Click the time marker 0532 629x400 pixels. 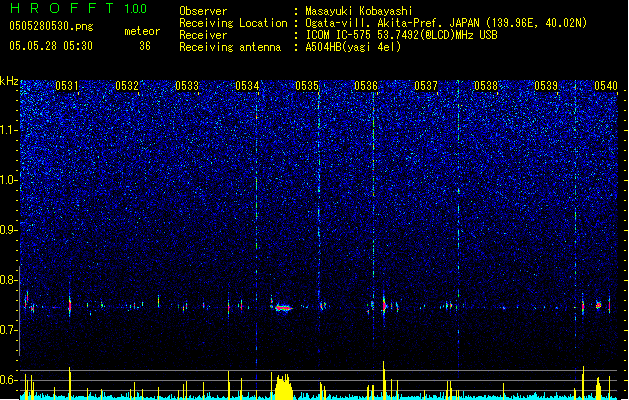127,86
